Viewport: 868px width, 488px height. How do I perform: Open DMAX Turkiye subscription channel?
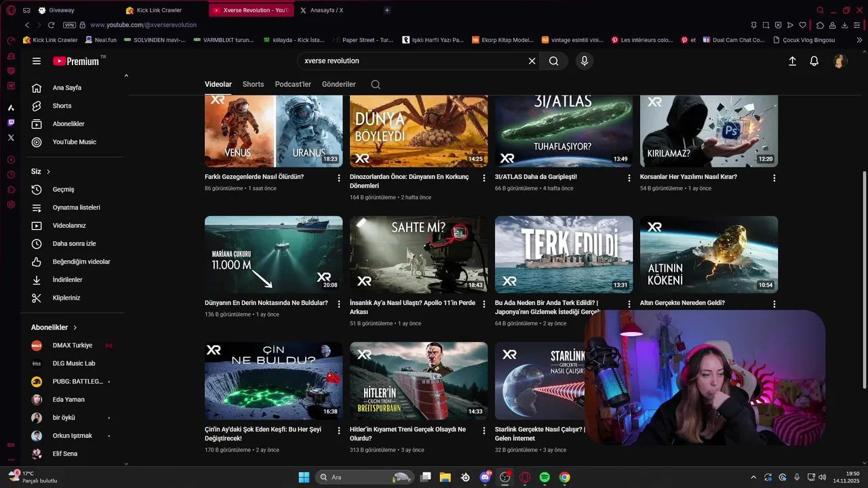click(73, 346)
